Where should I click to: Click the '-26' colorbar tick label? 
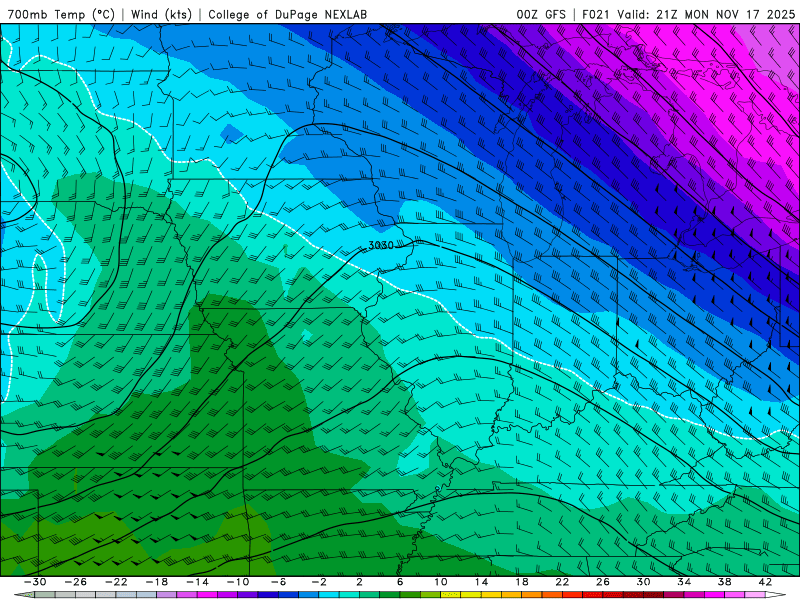coord(76,582)
